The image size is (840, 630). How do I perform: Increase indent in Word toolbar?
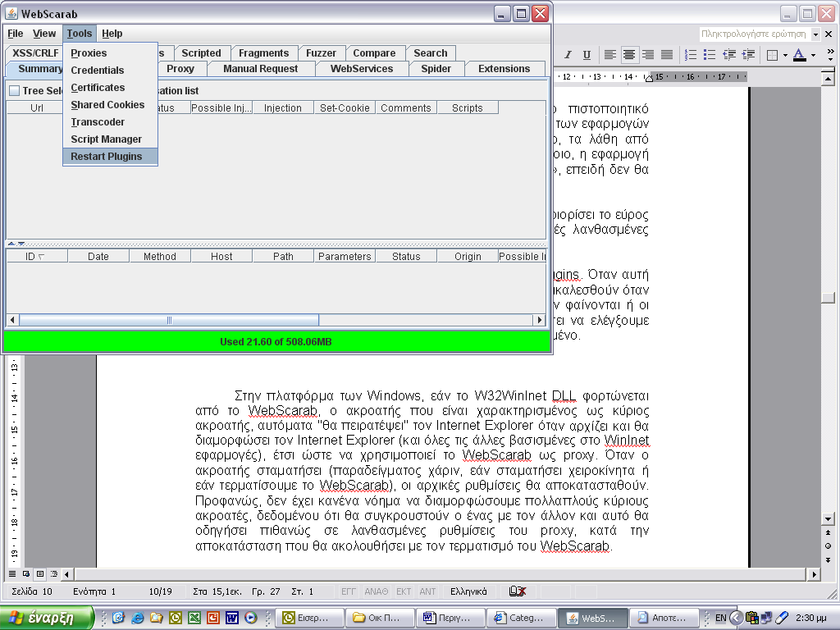(x=748, y=55)
